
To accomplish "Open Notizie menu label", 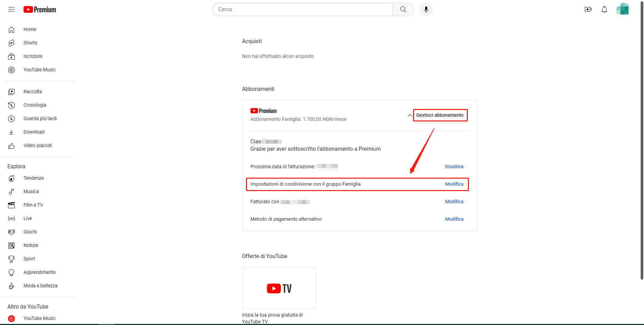I will pyautogui.click(x=31, y=245).
